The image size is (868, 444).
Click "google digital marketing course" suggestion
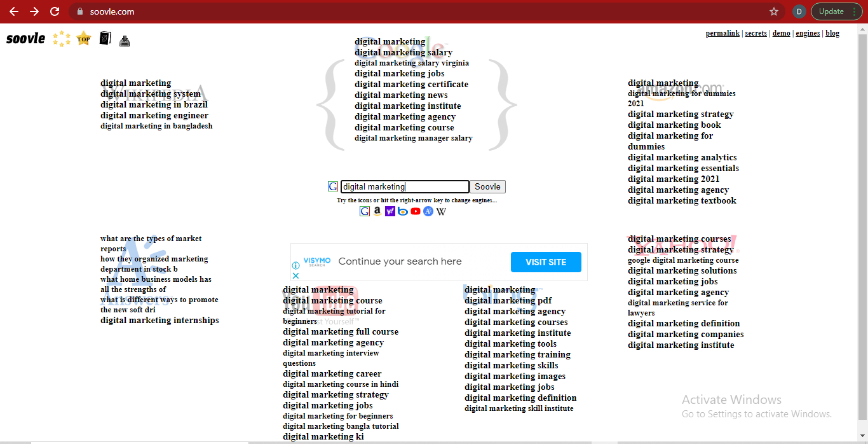click(x=683, y=260)
